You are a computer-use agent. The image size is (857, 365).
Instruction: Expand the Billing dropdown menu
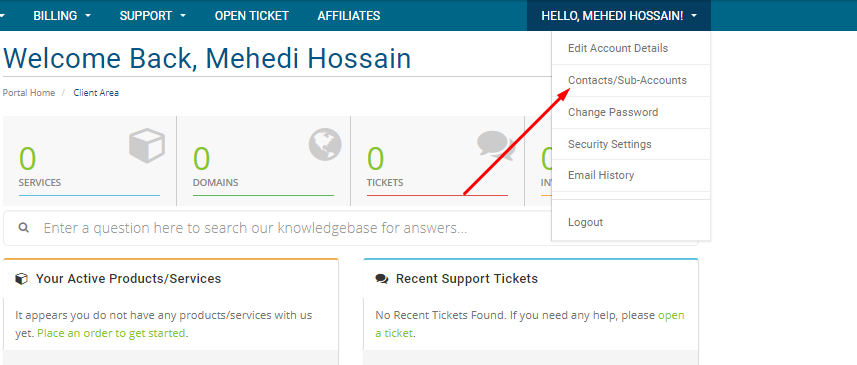pyautogui.click(x=62, y=16)
